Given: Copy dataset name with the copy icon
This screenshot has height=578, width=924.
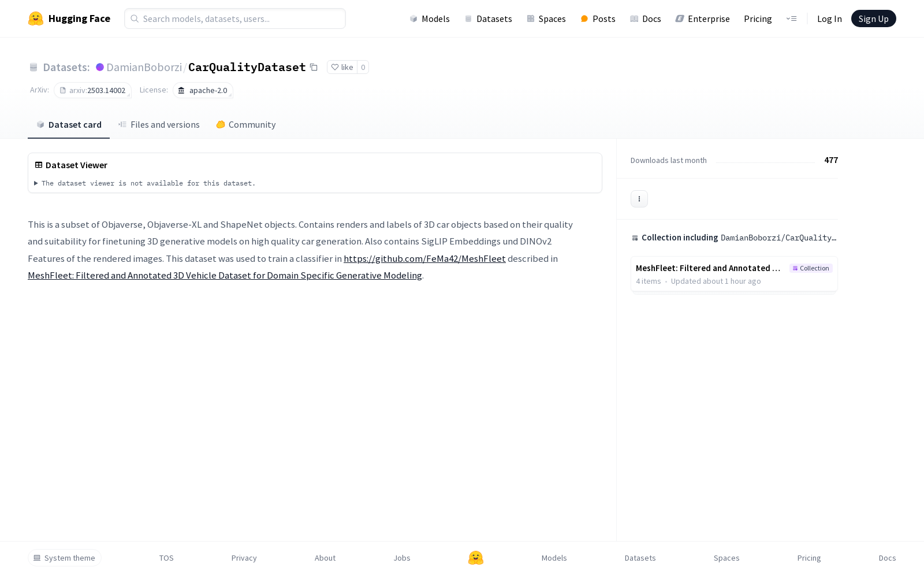Looking at the screenshot, I should [314, 67].
